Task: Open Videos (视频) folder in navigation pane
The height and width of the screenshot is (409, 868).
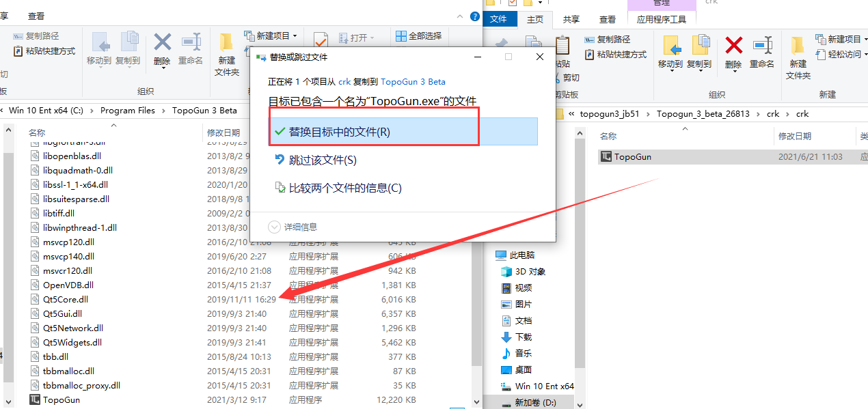Action: (x=516, y=287)
